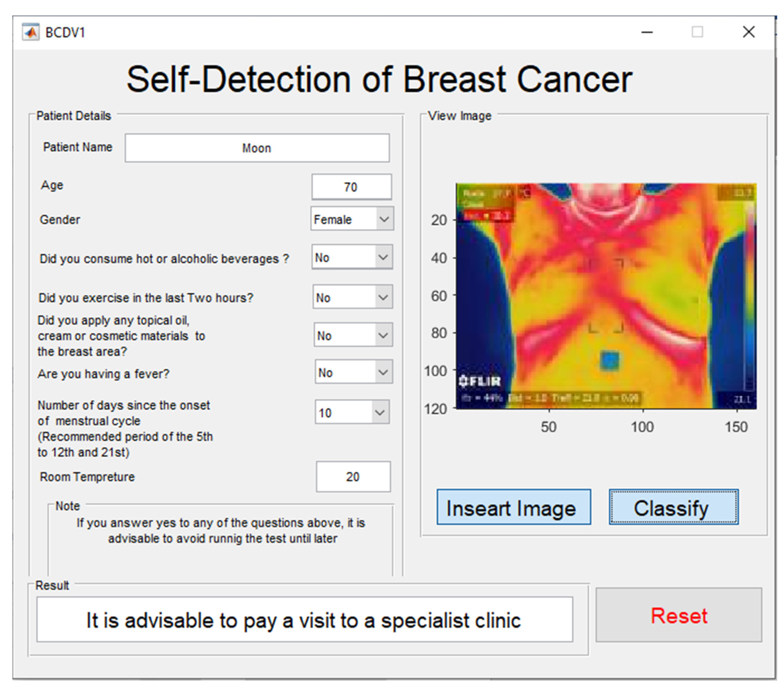Minimize the BCDV1 window

(x=647, y=32)
